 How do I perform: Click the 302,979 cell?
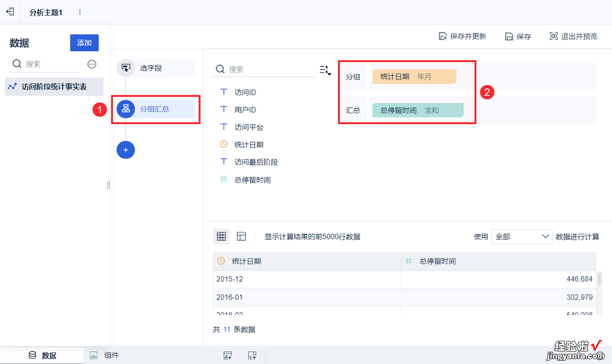(499, 297)
